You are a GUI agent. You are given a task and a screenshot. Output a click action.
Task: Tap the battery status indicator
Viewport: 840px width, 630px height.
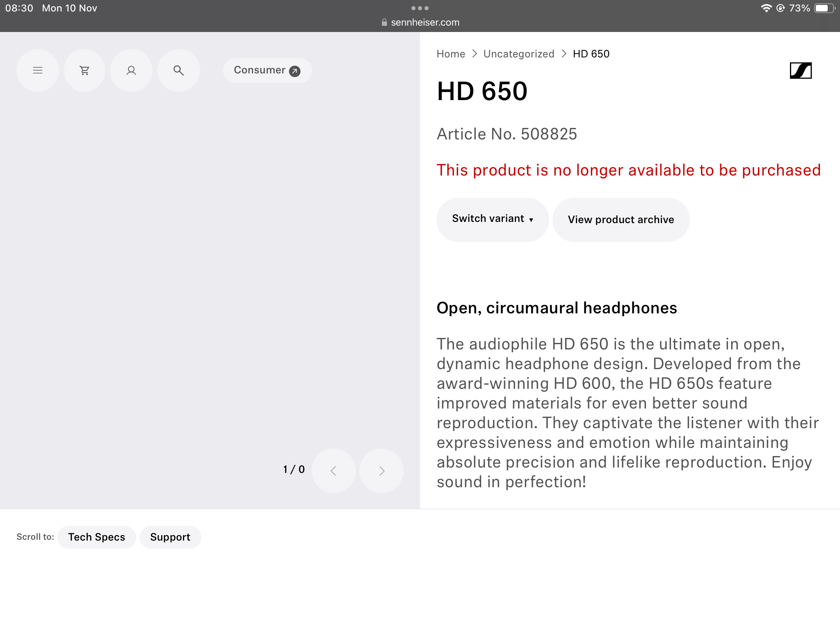(x=824, y=8)
